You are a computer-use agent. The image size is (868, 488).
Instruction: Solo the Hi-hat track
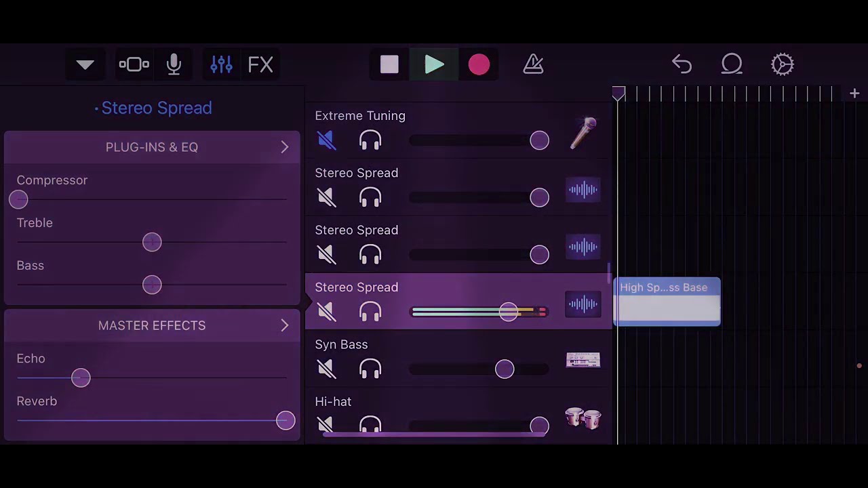(370, 424)
